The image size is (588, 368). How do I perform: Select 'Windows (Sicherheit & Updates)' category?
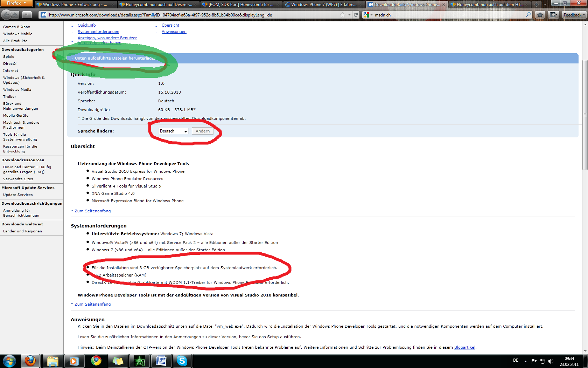click(24, 80)
